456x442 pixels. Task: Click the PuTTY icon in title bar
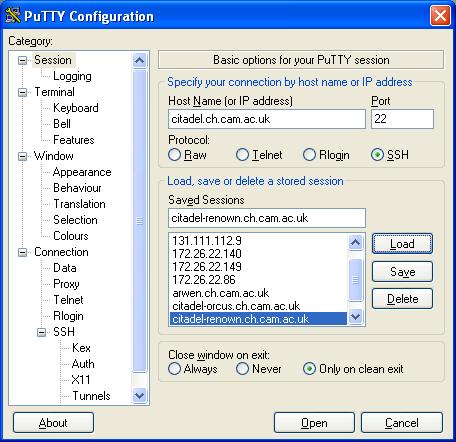[13, 16]
